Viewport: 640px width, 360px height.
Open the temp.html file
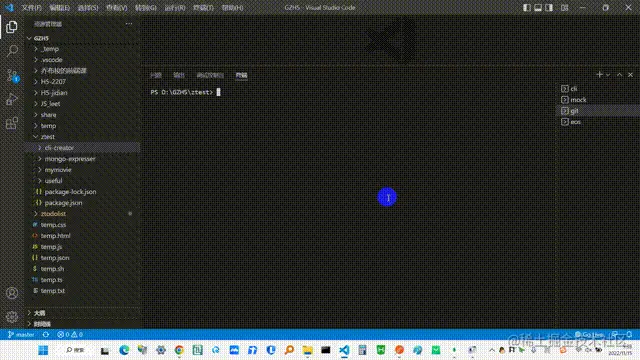click(x=82, y=236)
